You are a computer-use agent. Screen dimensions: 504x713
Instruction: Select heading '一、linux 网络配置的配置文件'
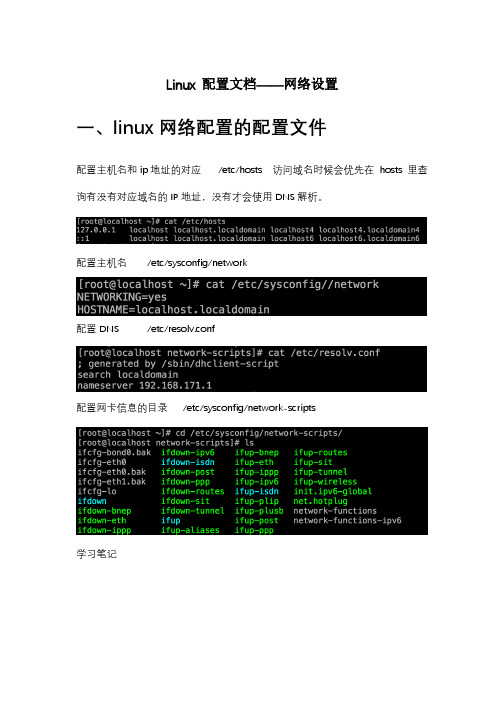(x=201, y=127)
